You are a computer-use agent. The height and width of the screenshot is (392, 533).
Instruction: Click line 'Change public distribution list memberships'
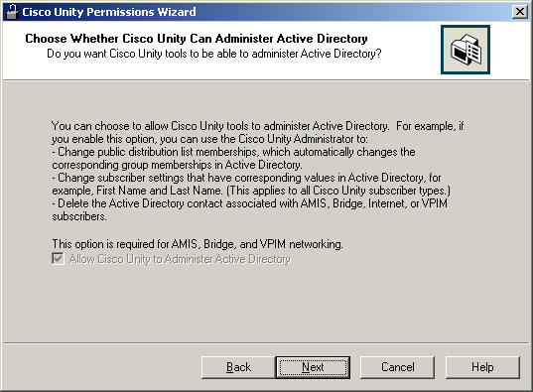point(234,152)
